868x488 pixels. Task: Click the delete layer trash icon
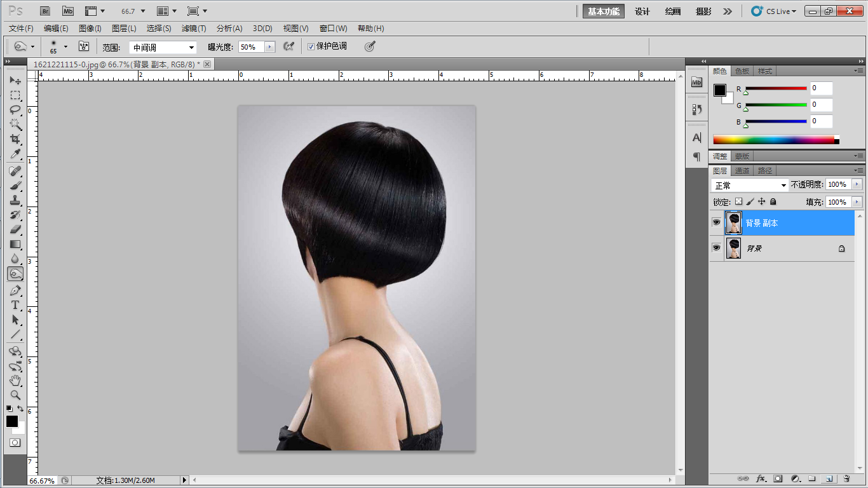click(x=846, y=478)
